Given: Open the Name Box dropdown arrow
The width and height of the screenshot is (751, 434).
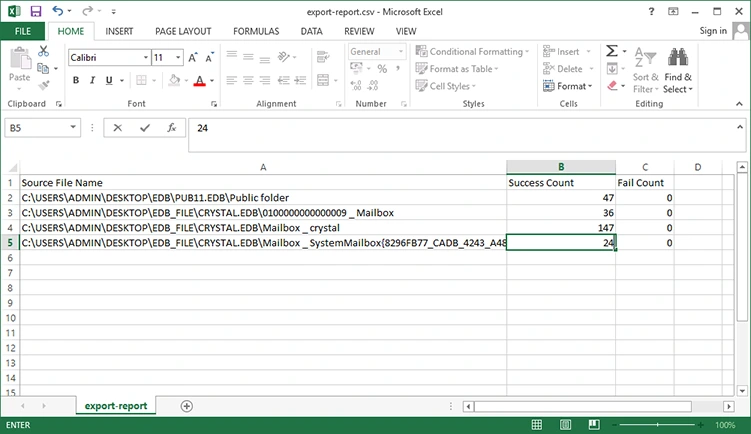Looking at the screenshot, I should tap(73, 127).
